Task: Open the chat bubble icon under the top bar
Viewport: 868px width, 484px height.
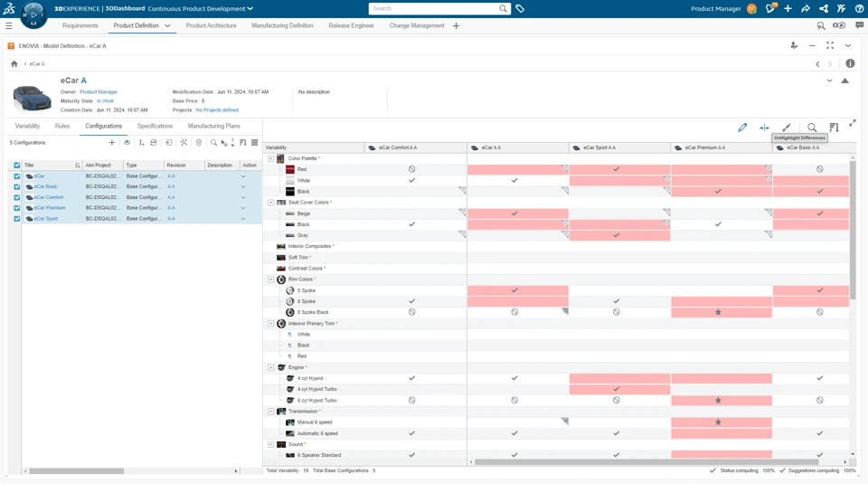Action: [859, 25]
